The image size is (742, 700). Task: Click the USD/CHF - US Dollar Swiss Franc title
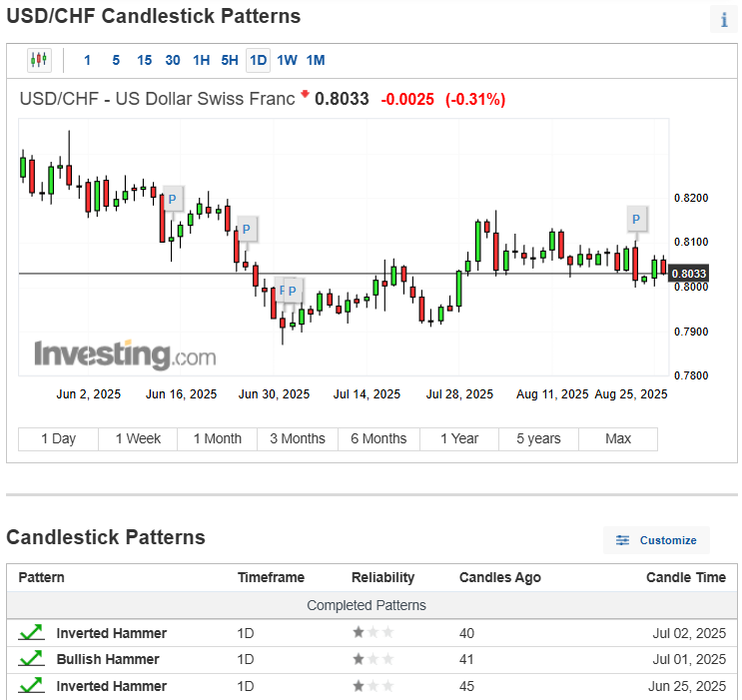point(158,99)
